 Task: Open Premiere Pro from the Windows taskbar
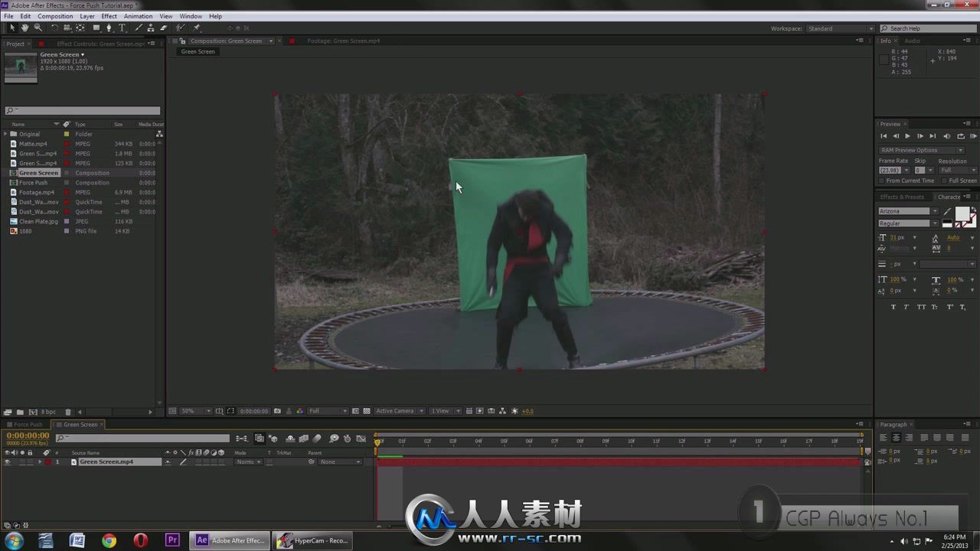tap(172, 540)
